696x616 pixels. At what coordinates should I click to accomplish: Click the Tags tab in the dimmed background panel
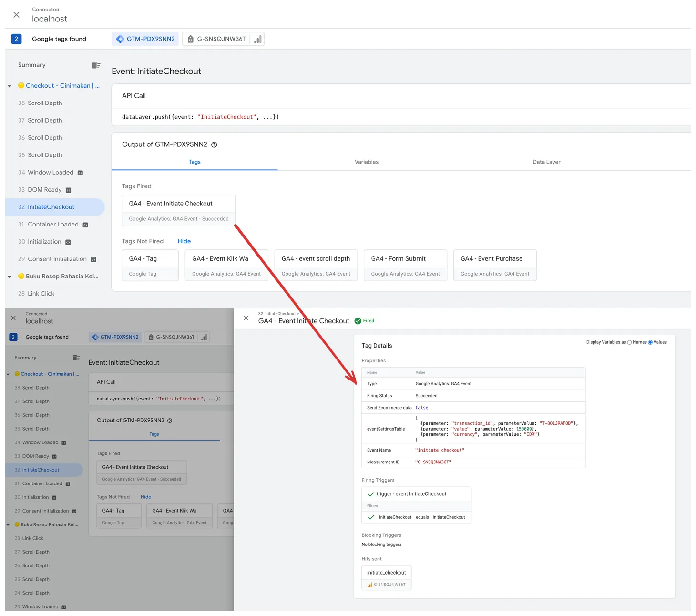click(x=154, y=434)
